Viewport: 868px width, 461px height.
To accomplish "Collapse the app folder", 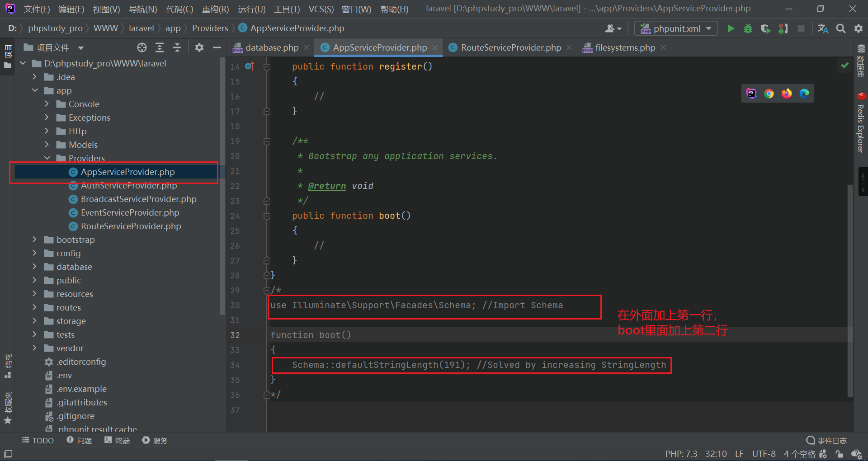I will (x=35, y=90).
